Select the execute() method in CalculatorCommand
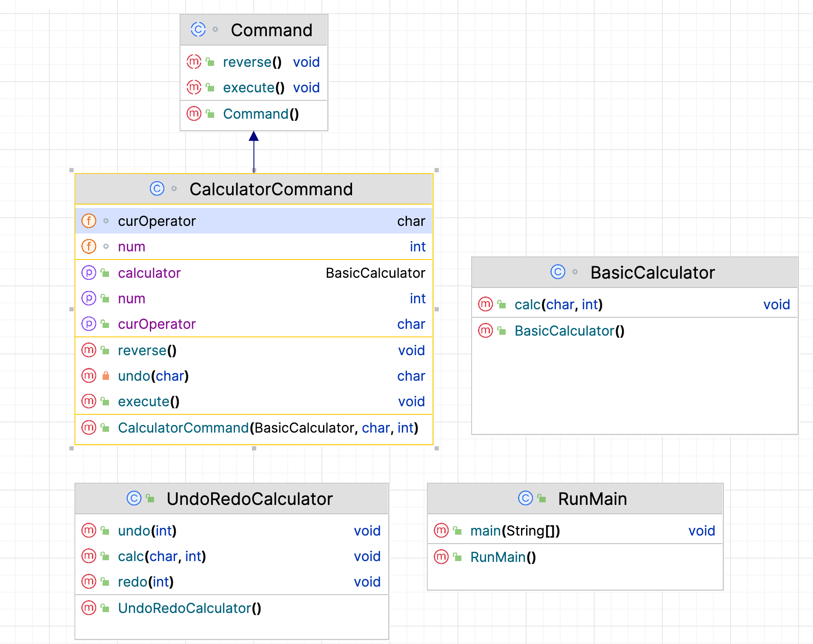This screenshot has height=644, width=813. 254,401
